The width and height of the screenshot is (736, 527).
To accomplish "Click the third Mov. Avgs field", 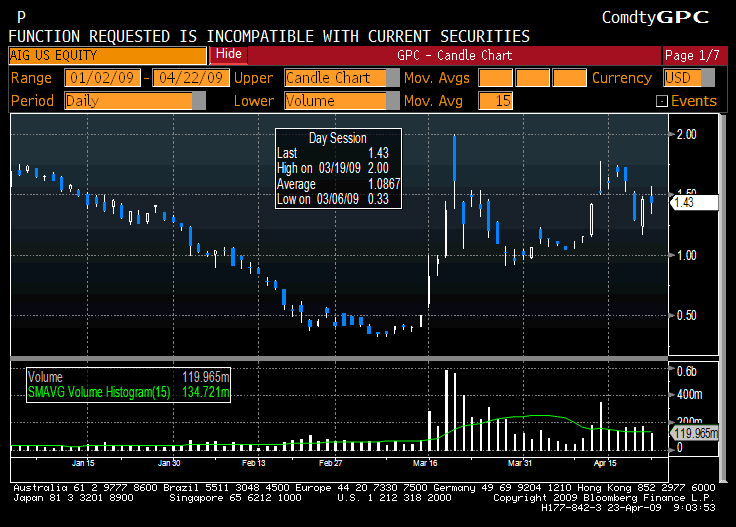I will [569, 78].
